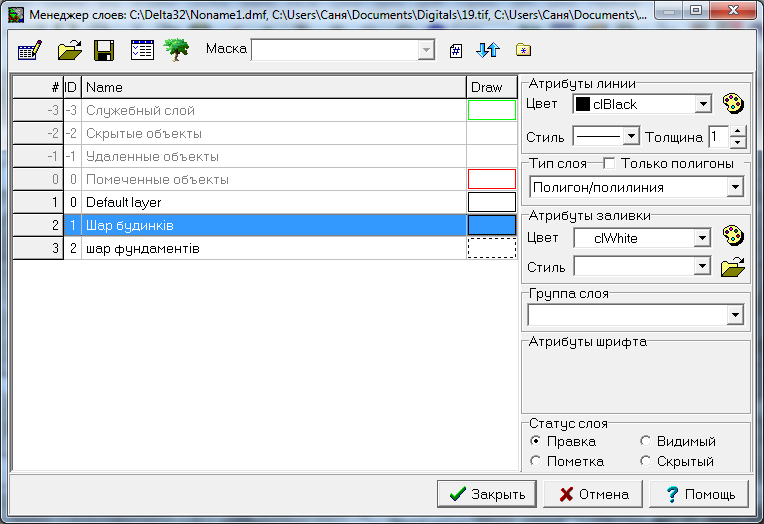Select the 'Служебный слой' row
Viewport: 764px width, 524px height.
266,111
